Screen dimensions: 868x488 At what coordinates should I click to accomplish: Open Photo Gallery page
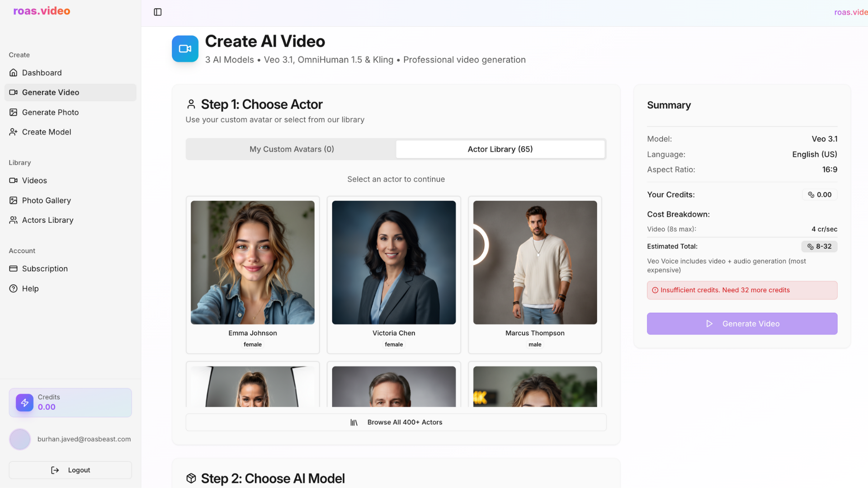(x=46, y=200)
